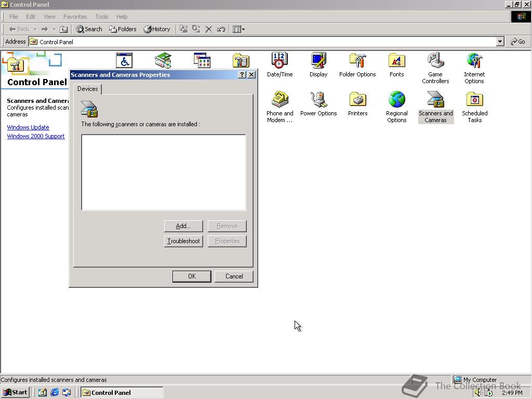This screenshot has width=532, height=399.
Task: Open the Accessibility Options wheelchair icon
Action: coord(124,60)
